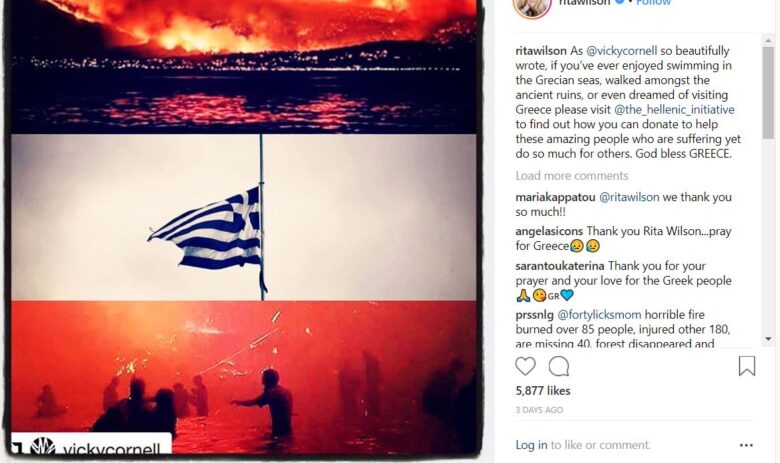The image size is (780, 463).
Task: Open angelasicons commenter profile
Action: [549, 231]
